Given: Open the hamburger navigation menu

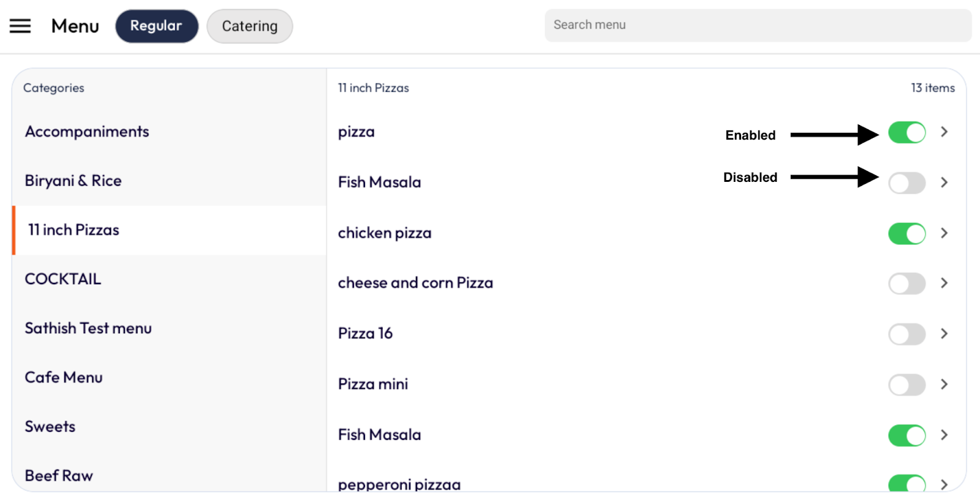Looking at the screenshot, I should pos(20,26).
